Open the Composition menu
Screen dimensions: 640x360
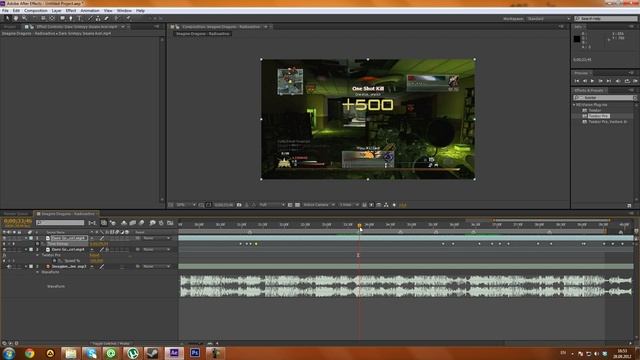(36, 11)
